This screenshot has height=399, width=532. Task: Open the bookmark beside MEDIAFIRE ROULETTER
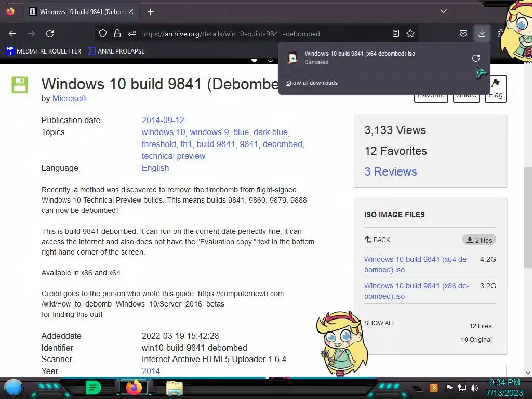click(x=116, y=51)
